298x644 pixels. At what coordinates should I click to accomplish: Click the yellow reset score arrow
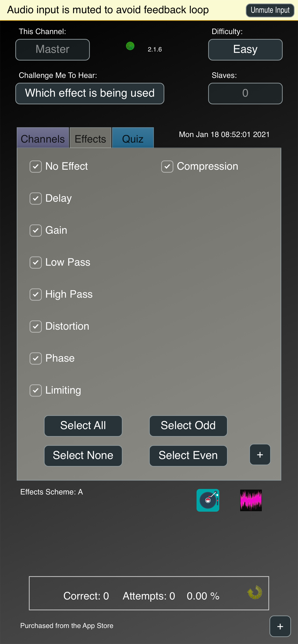tap(254, 592)
